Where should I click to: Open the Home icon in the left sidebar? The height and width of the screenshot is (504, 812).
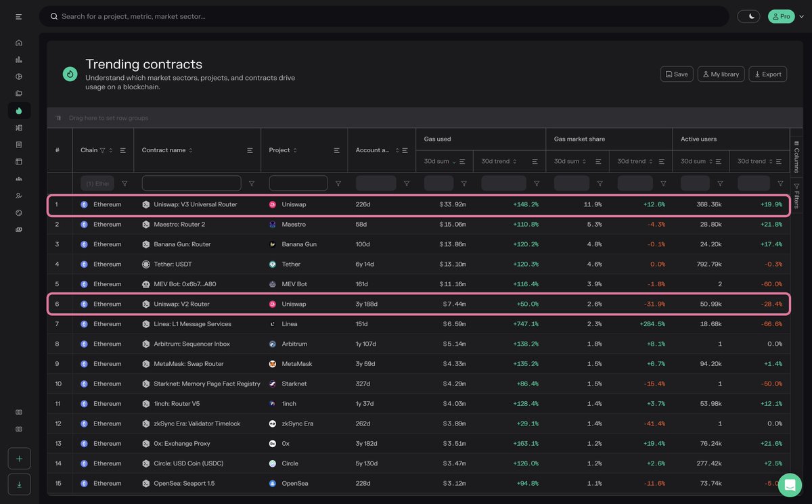(19, 42)
